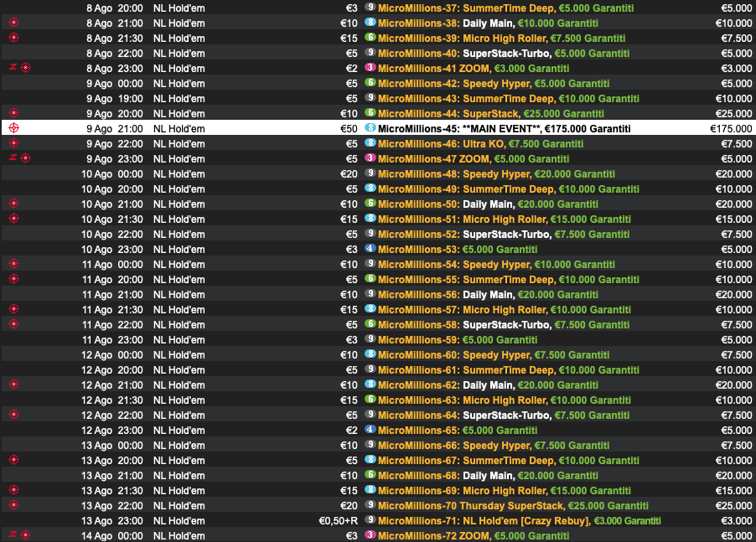Click the target icon for MicroMillions-62 Daily Main
The width and height of the screenshot is (756, 542).
point(14,385)
